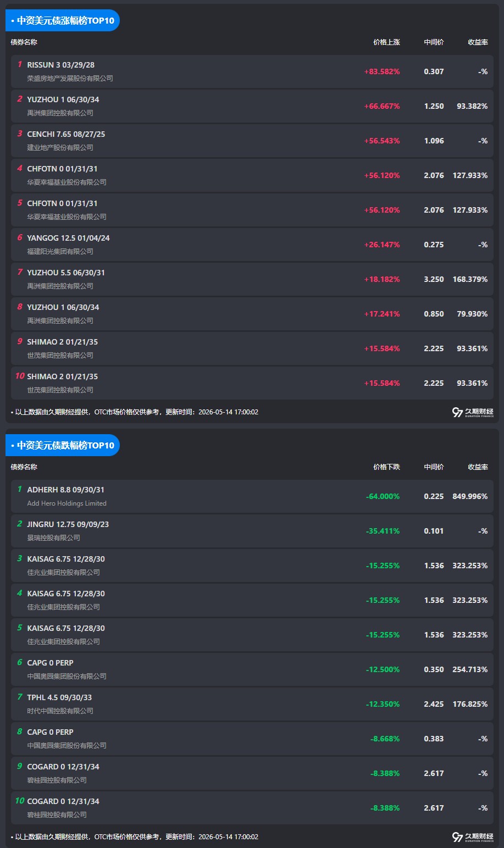This screenshot has height=848, width=504.
Task: Click the +17.241% gain value
Action: (382, 314)
